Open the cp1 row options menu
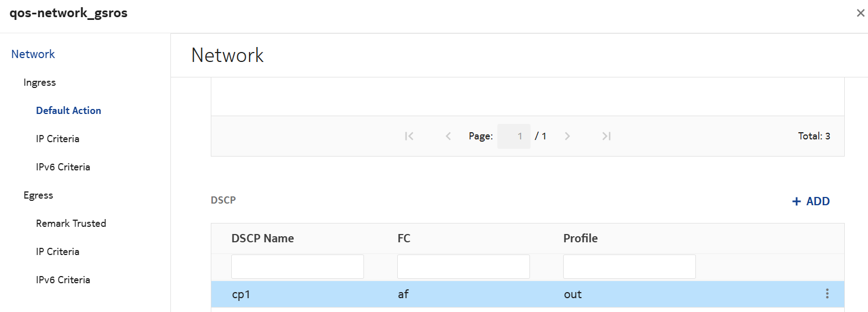This screenshot has height=312, width=868. (827, 294)
